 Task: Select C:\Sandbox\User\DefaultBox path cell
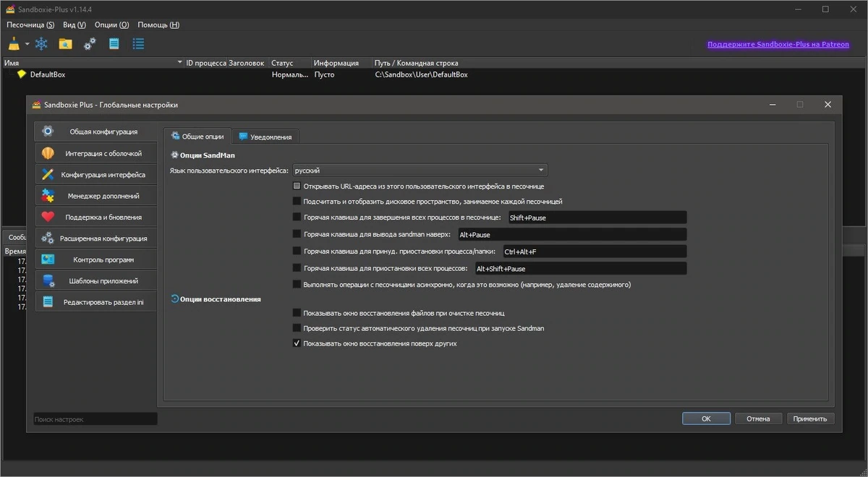click(421, 74)
